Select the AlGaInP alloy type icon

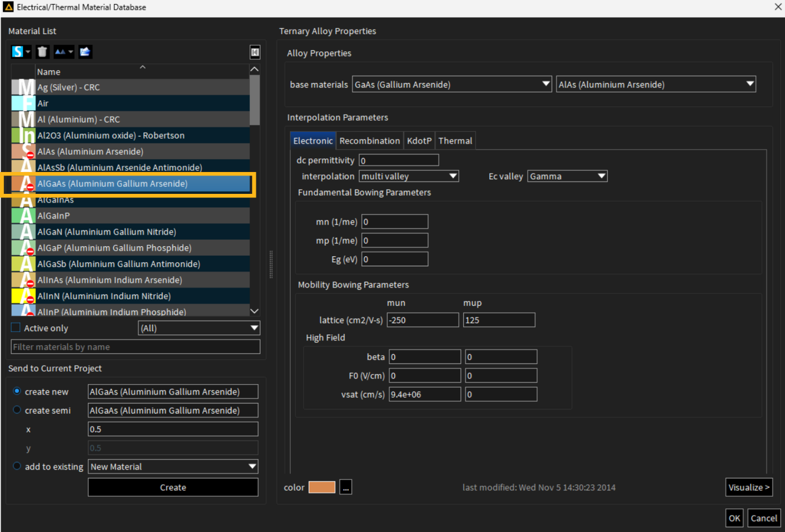click(24, 216)
